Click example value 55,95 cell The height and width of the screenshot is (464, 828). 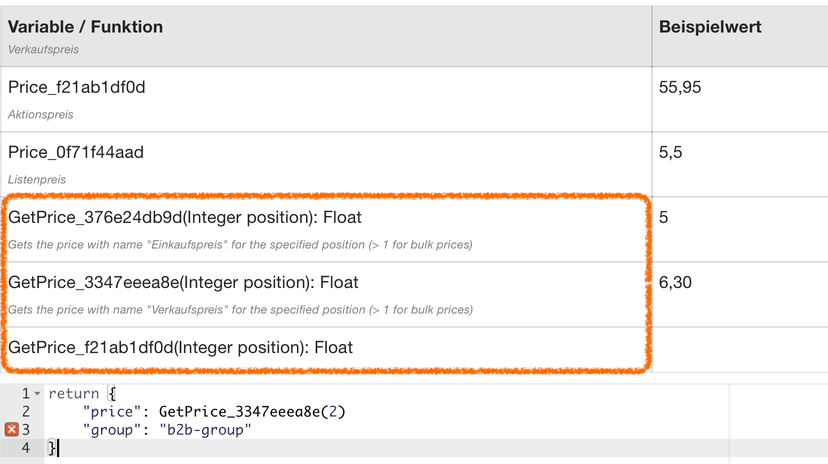(680, 87)
